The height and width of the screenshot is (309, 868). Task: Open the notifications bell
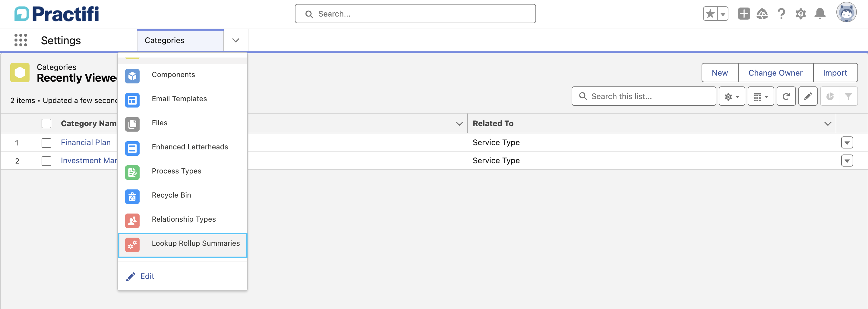click(x=820, y=14)
